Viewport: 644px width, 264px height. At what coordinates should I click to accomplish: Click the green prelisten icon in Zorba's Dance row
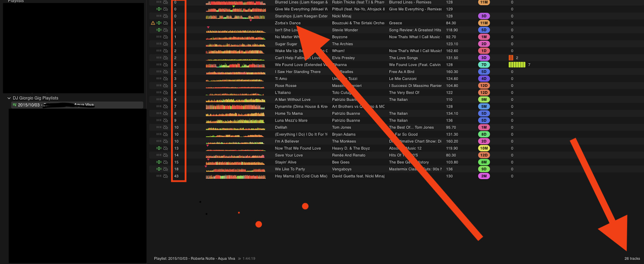159,23
